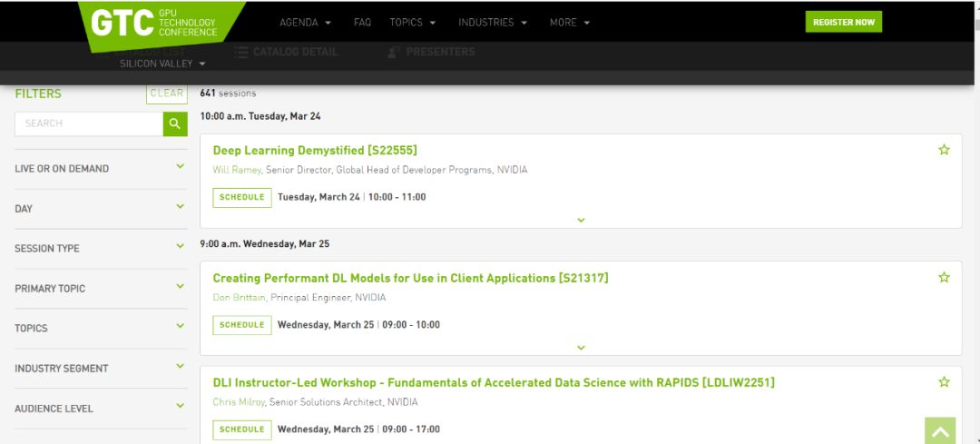The image size is (980, 444).
Task: Switch to the Presenters tab
Action: click(x=431, y=52)
